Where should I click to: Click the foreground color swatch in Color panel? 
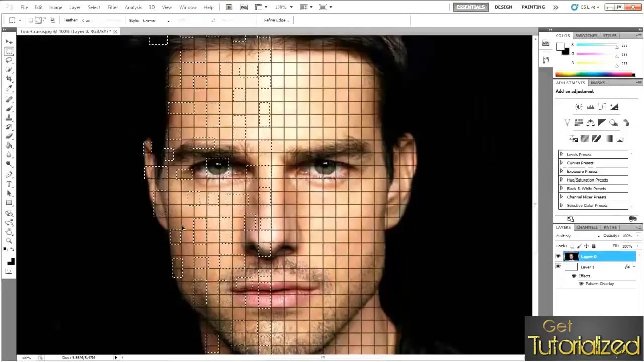pyautogui.click(x=560, y=46)
